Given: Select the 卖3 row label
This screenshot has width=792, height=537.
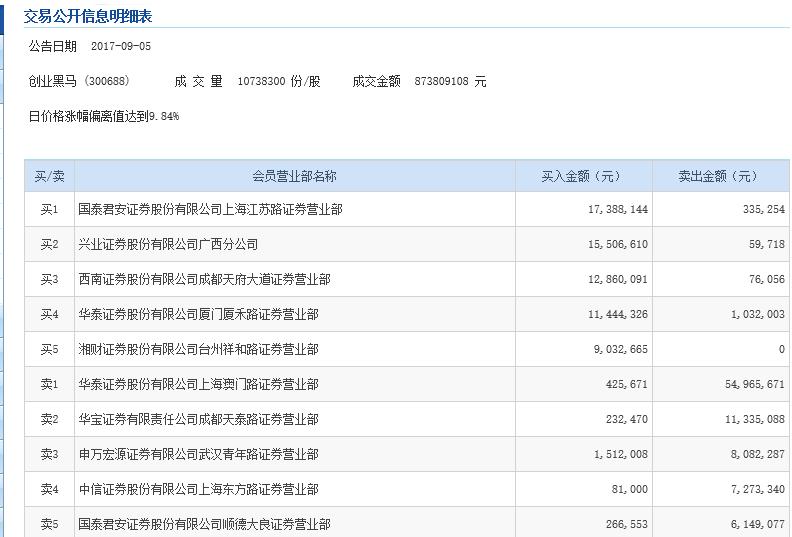Looking at the screenshot, I should click(x=50, y=454).
